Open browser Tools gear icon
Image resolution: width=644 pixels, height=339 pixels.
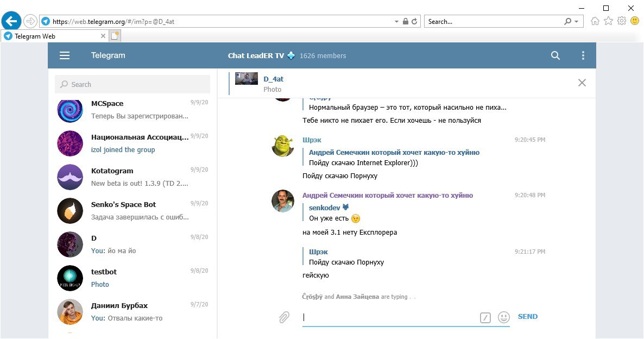pos(622,21)
